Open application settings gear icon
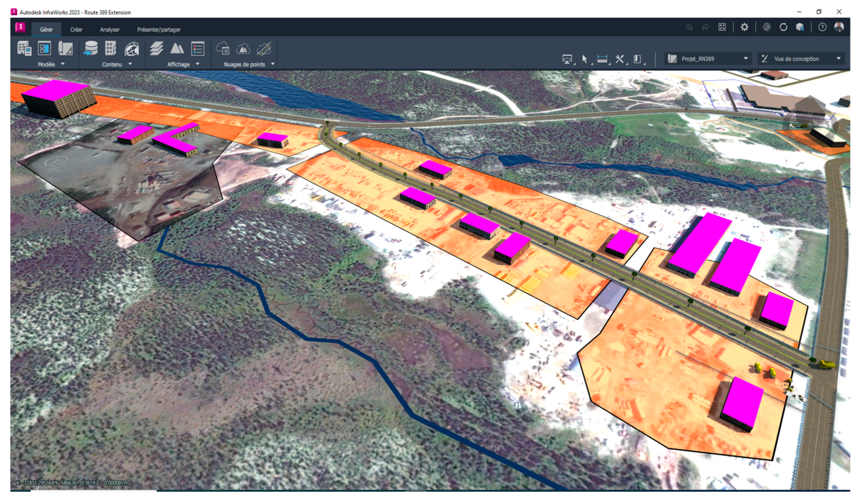Viewport: 862px width, 504px height. point(744,27)
